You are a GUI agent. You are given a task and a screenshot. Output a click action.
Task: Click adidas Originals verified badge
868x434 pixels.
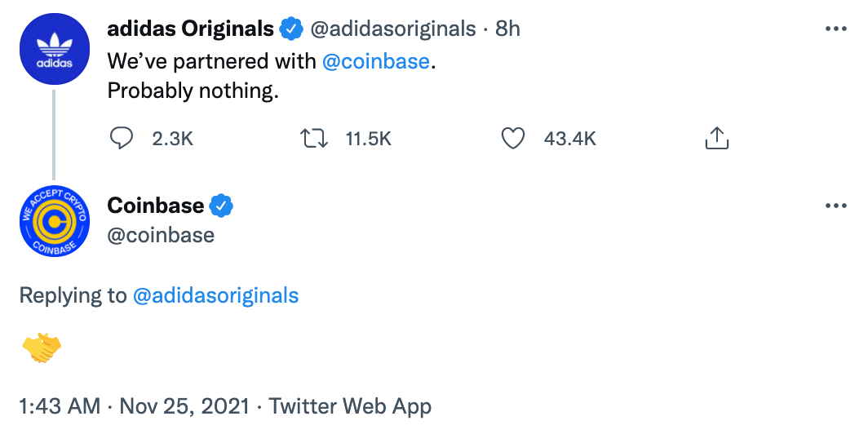coord(291,29)
